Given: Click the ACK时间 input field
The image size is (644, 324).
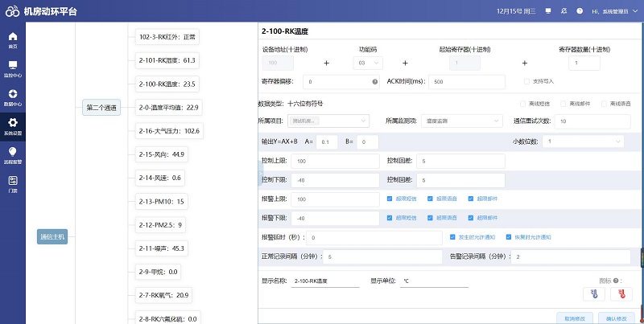Looking at the screenshot, I should 467,82.
